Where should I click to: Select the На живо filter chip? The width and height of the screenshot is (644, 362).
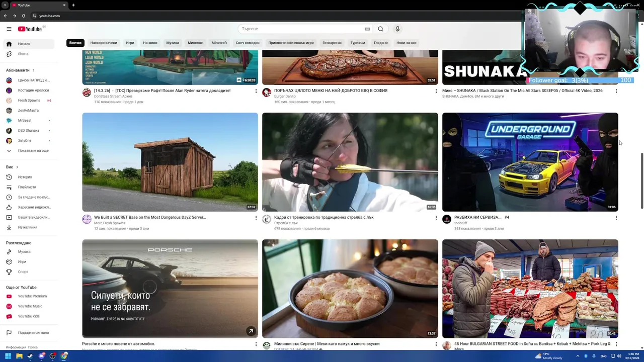(x=150, y=43)
